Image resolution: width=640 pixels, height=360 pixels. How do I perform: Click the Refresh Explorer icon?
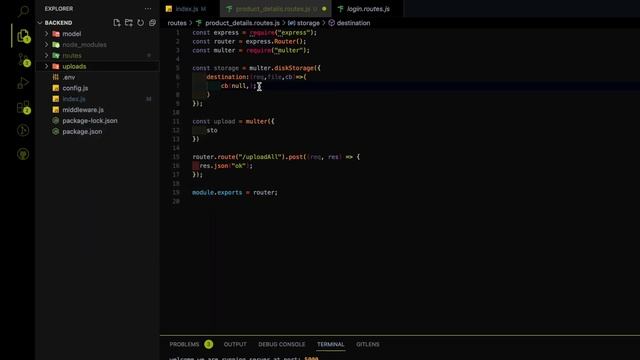(x=140, y=23)
